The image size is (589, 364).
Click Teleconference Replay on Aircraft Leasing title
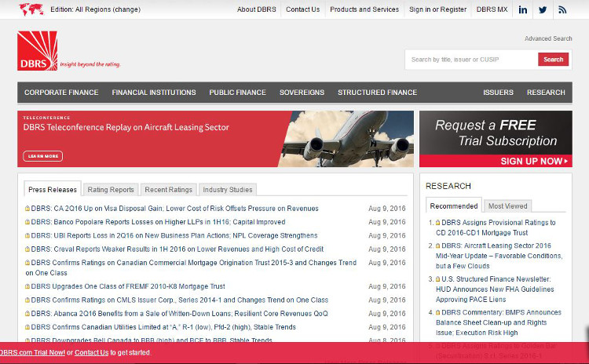coord(126,127)
